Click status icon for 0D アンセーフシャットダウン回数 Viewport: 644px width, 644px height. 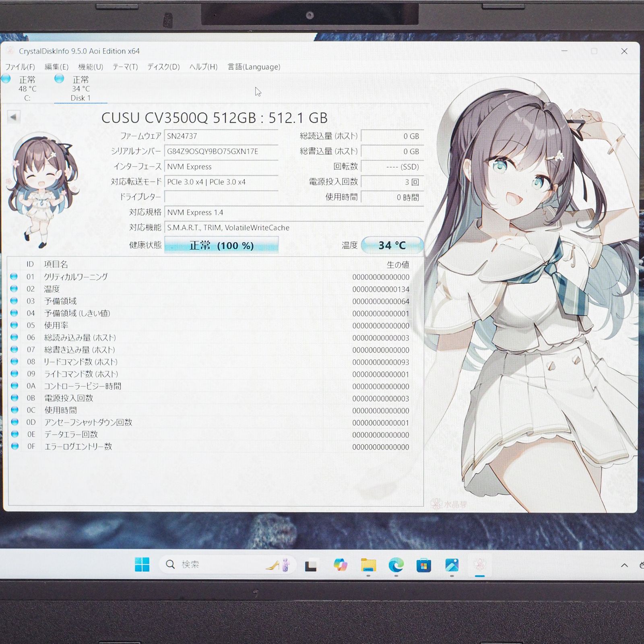[x=15, y=422]
